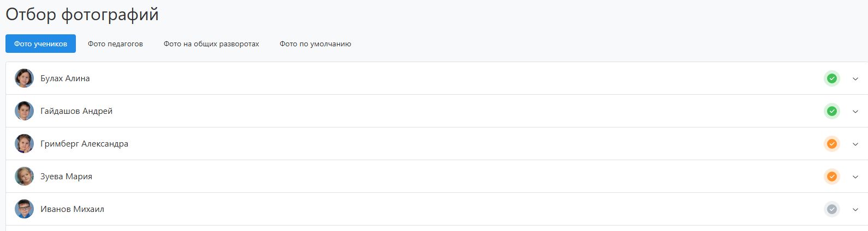Viewport: 868px width, 231px height.
Task: Expand the Гайдашов Андрей row chevron
Action: (x=855, y=112)
